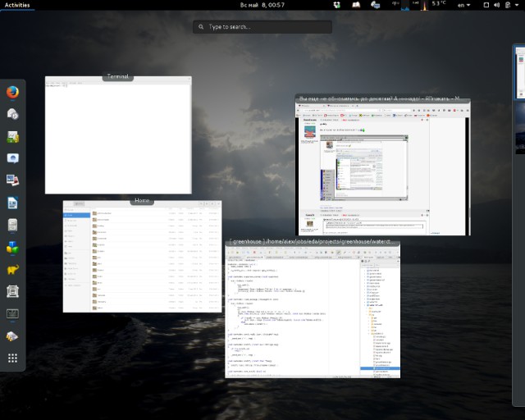Select the web browser window thumbnail
The image size is (525, 420).
[383, 168]
